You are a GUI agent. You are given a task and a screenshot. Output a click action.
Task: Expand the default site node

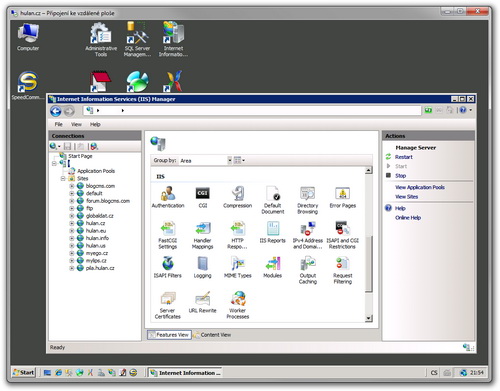(72, 193)
